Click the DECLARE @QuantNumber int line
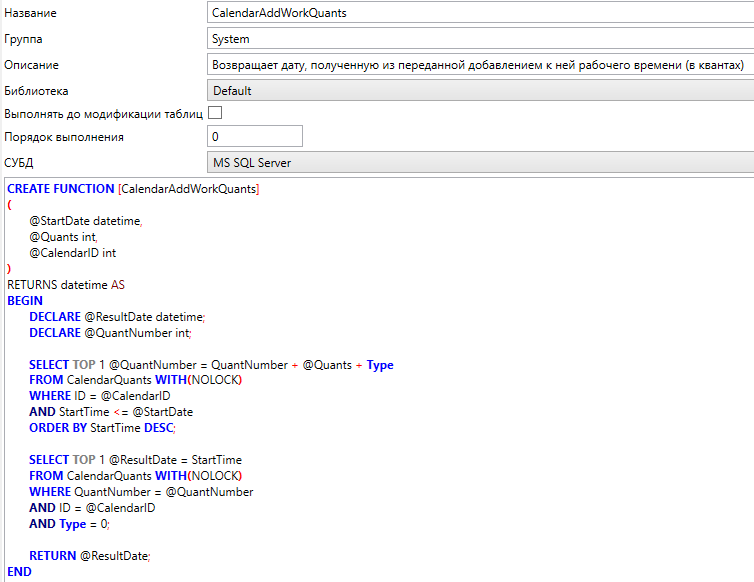Screen dimensions: 754x582 pyautogui.click(x=110, y=333)
